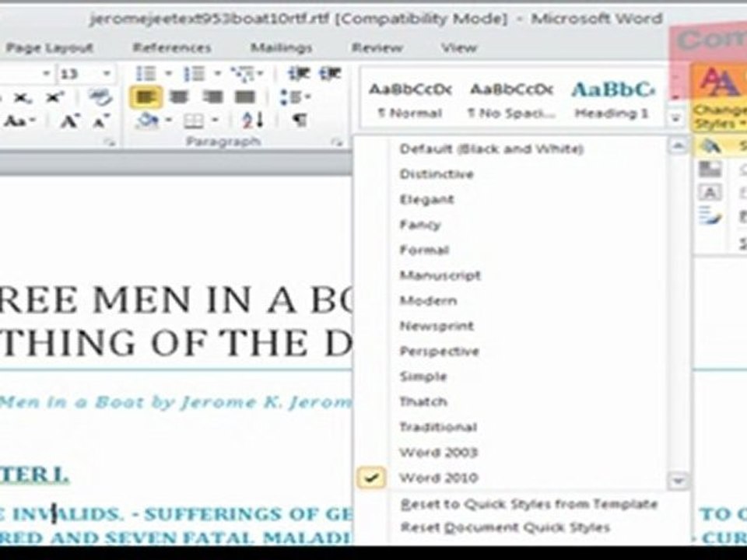Click the Fonts icon in Change Styles menu

[710, 193]
